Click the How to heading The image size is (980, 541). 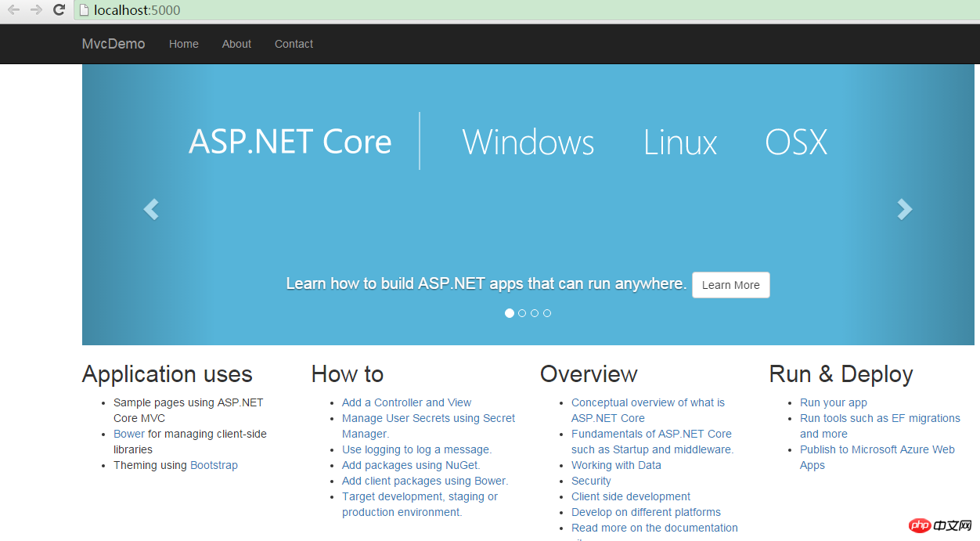pyautogui.click(x=348, y=374)
